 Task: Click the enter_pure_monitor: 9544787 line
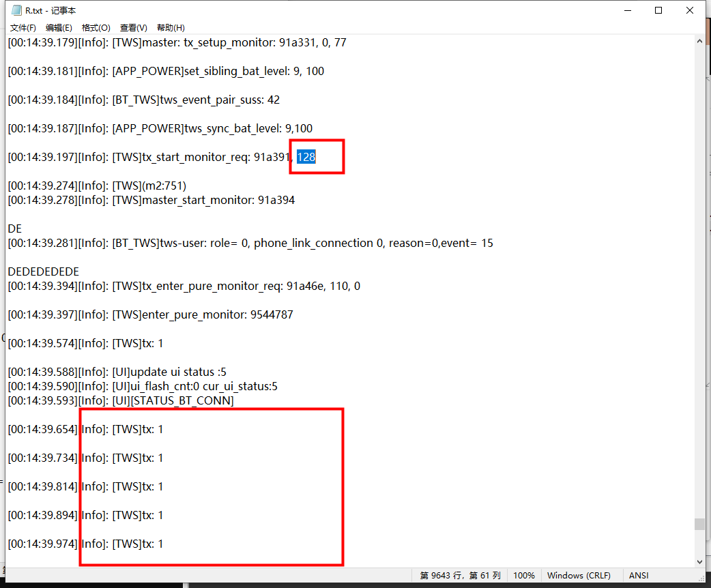point(151,314)
